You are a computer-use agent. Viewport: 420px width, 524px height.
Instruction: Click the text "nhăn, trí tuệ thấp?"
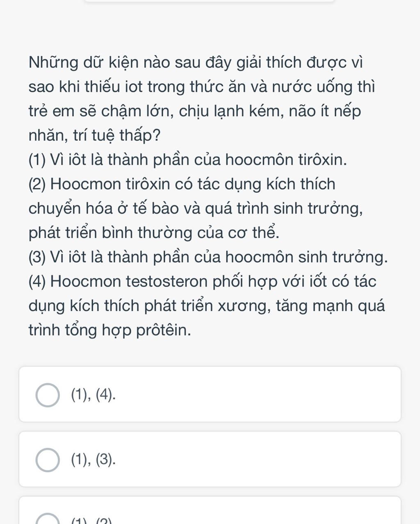[x=94, y=136]
